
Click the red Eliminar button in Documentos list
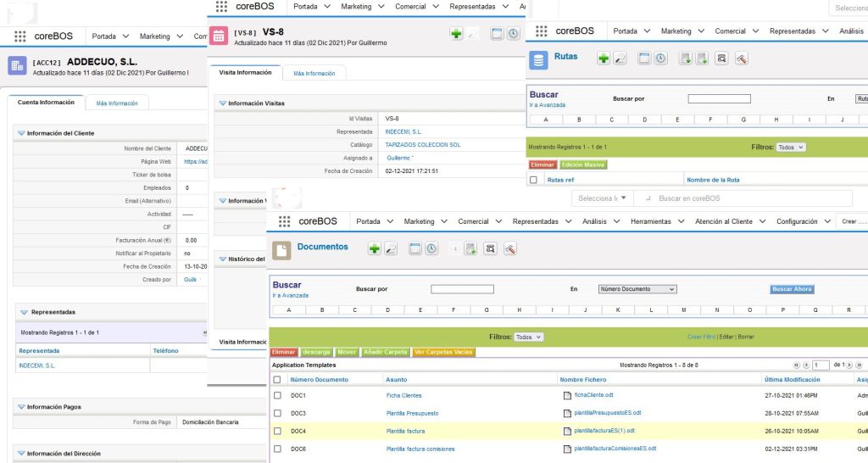click(284, 352)
